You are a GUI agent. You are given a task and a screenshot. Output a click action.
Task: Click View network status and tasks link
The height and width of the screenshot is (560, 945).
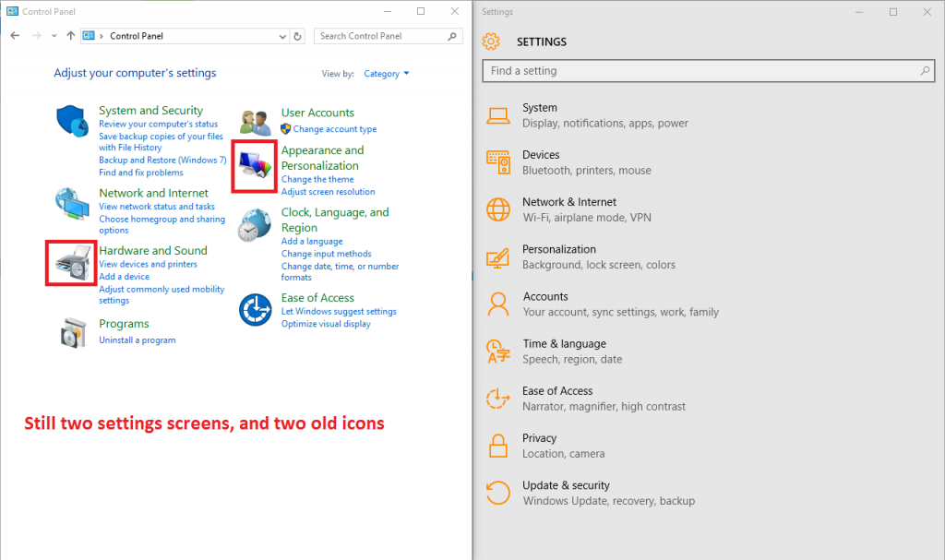pyautogui.click(x=157, y=206)
